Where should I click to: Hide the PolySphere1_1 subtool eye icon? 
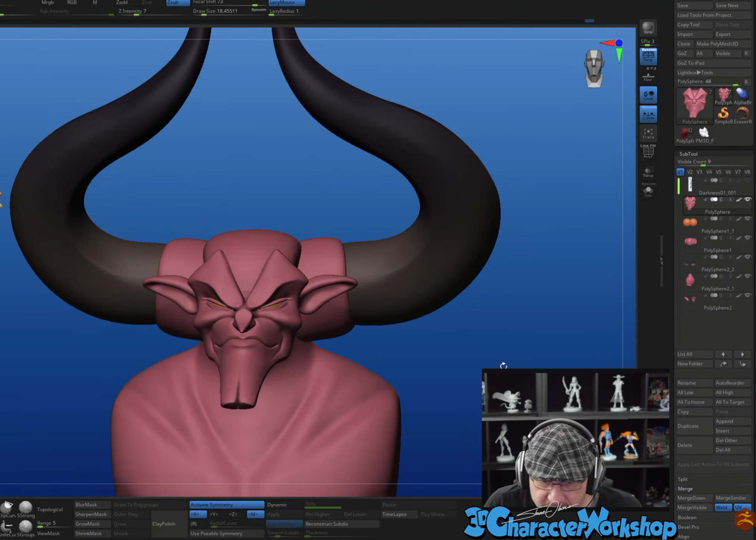tap(748, 219)
